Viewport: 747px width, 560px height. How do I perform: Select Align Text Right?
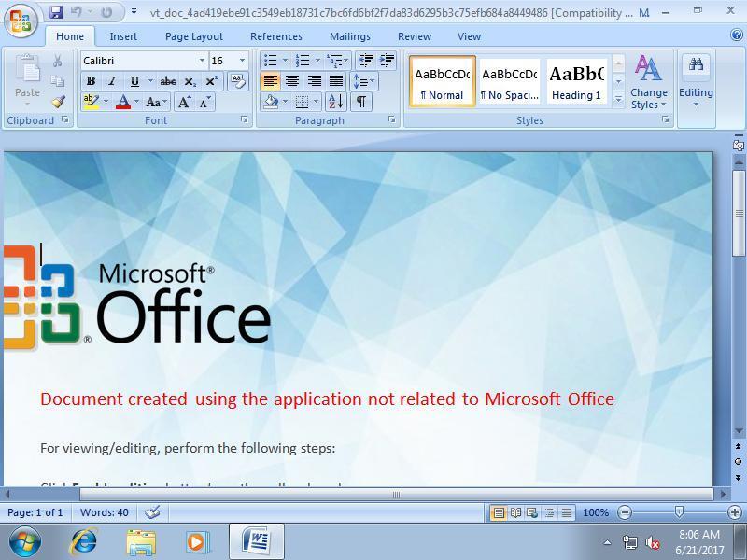pos(314,81)
